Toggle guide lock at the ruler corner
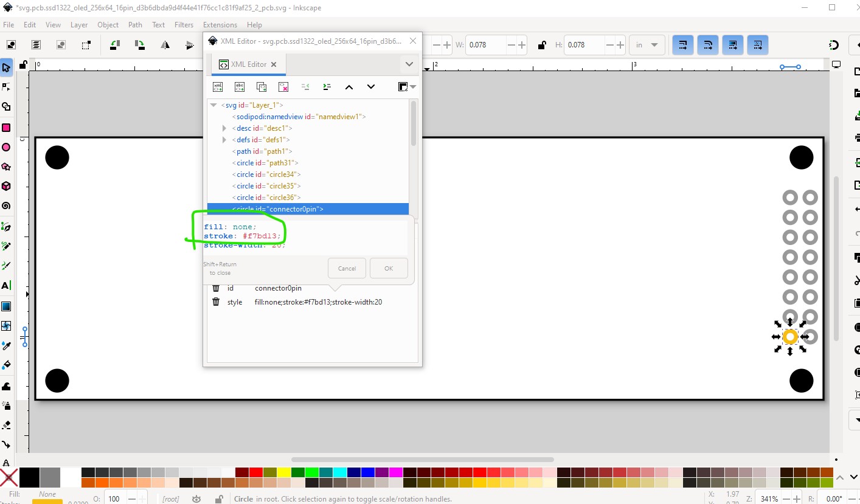 coord(23,64)
